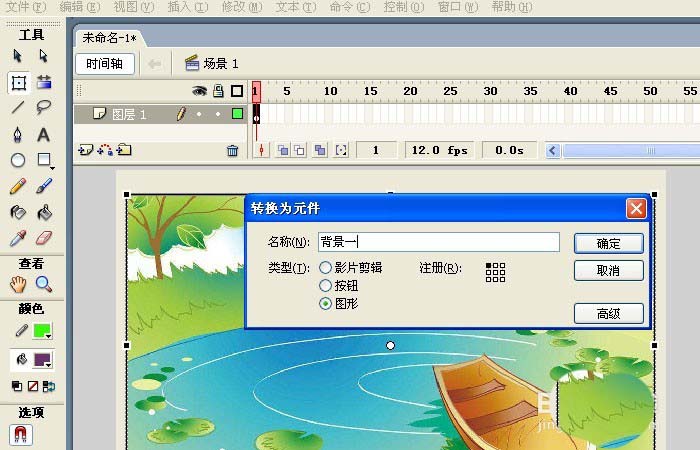
Task: Open Modify Onion Markers menu
Action: [341, 150]
